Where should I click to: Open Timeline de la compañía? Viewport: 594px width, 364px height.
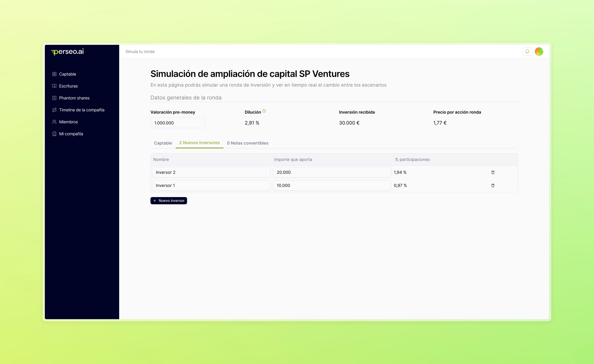82,110
